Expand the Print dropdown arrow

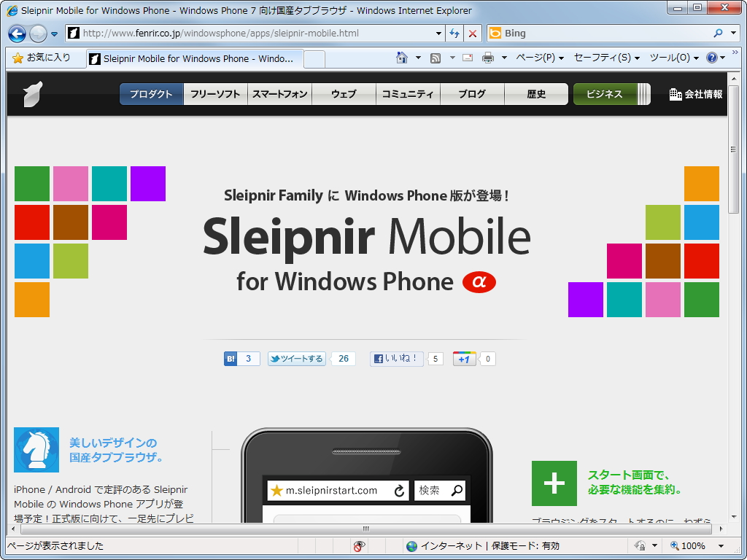[x=505, y=58]
